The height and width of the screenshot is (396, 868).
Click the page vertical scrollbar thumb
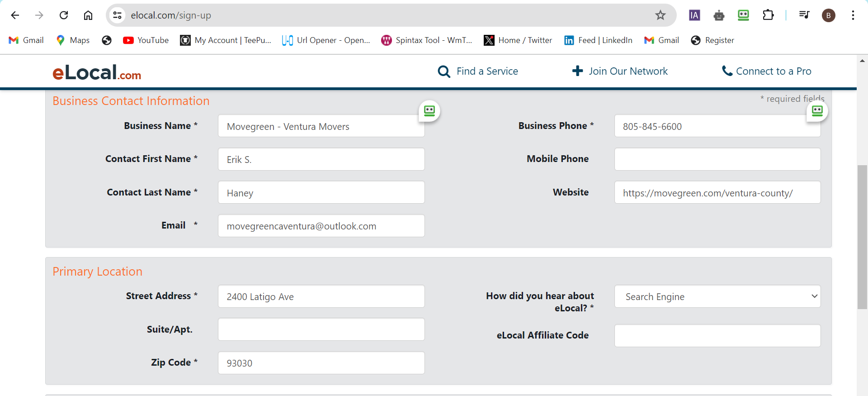862,237
